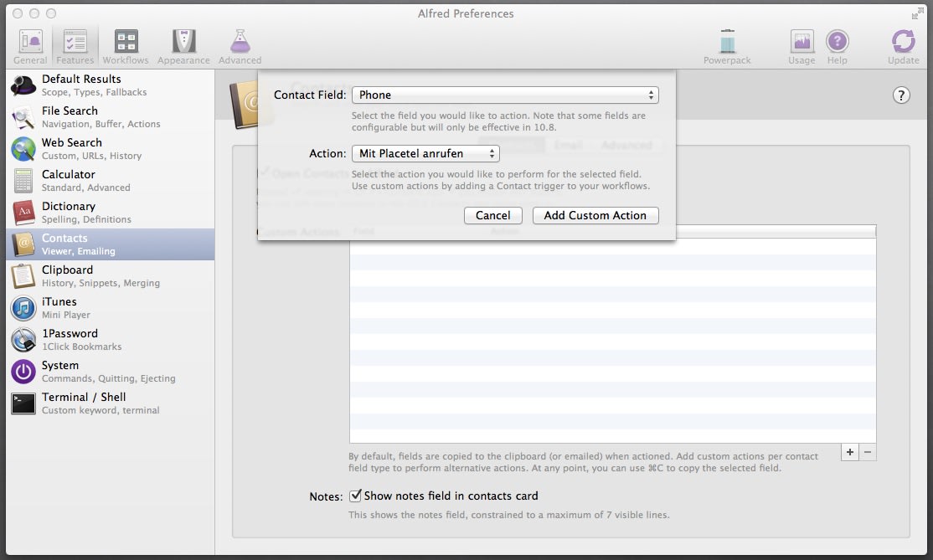
Task: Select File Search in sidebar
Action: tap(70, 110)
